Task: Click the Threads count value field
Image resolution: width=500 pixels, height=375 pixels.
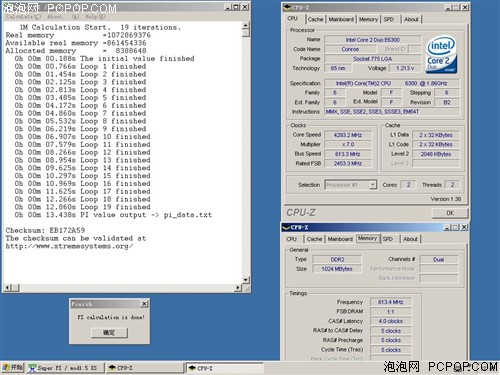Action: pyautogui.click(x=452, y=185)
